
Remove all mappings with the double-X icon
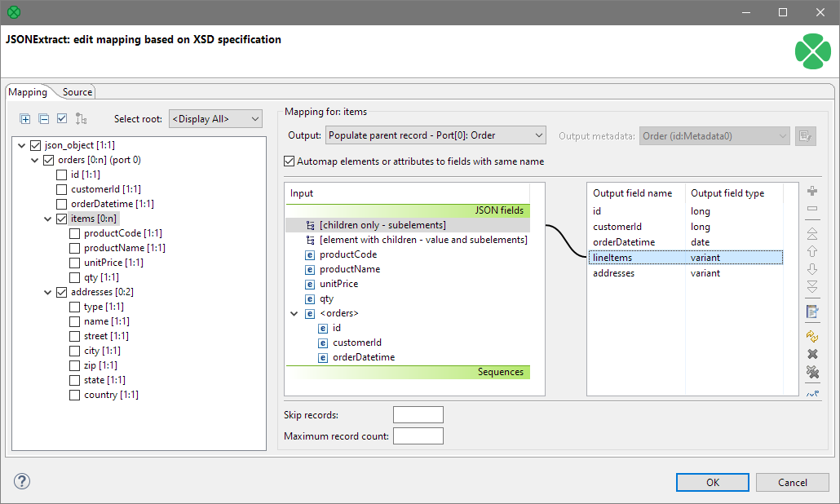pos(812,372)
